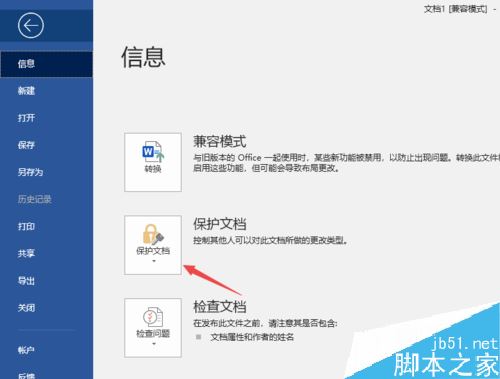The width and height of the screenshot is (500, 379).
Task: Click the Word convert icon
Action: click(153, 152)
